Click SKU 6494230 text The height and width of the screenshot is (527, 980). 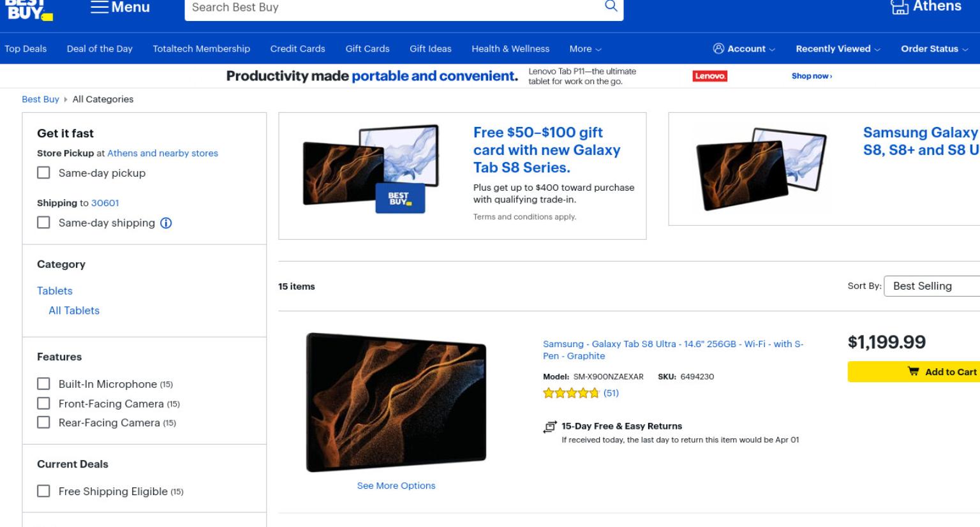[x=686, y=377]
